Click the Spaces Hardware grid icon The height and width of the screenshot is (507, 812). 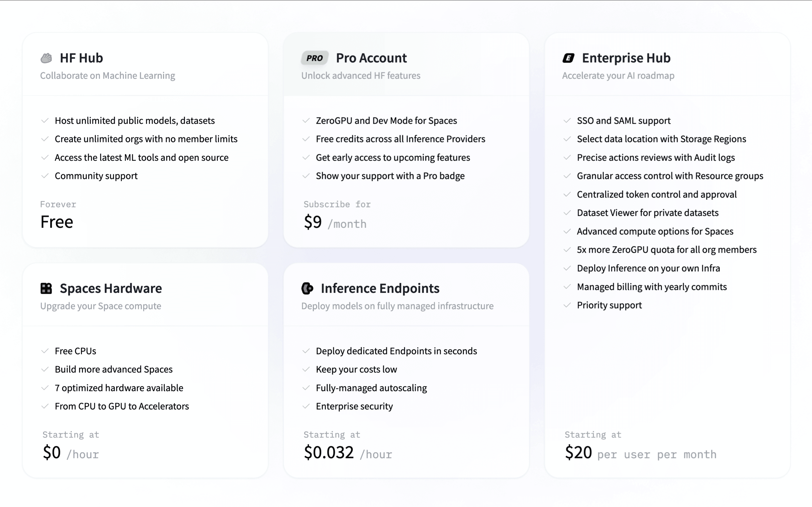pyautogui.click(x=46, y=288)
